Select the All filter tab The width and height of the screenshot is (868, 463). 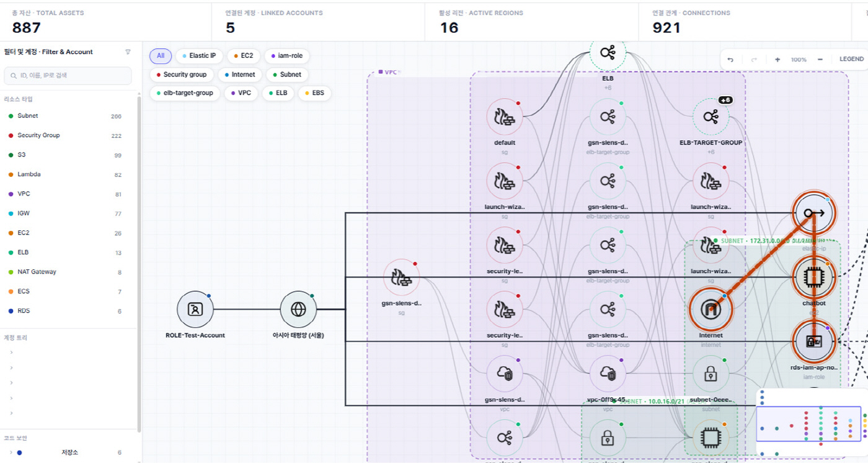click(161, 56)
